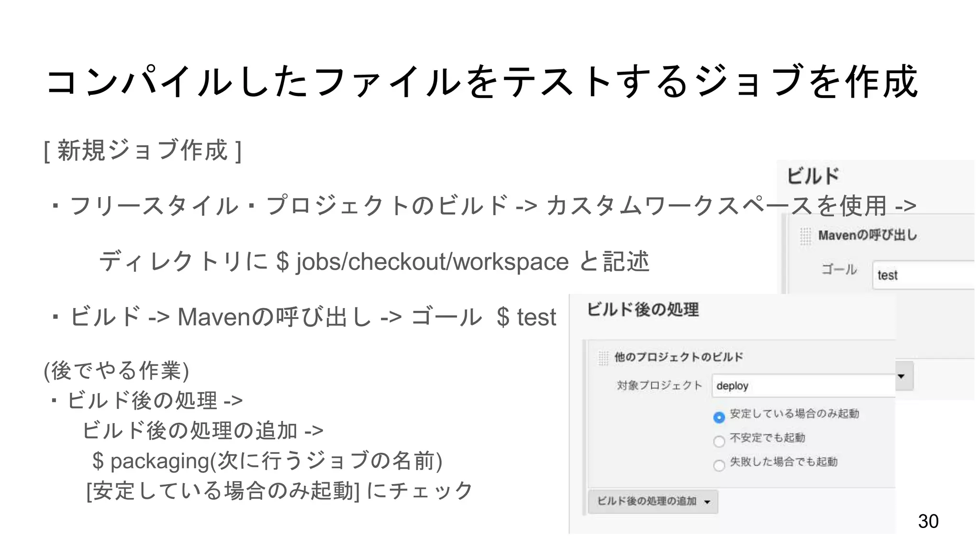The width and height of the screenshot is (980, 551).
Task: Open the dropdown arrow button behind the deploy panel
Action: 904,376
